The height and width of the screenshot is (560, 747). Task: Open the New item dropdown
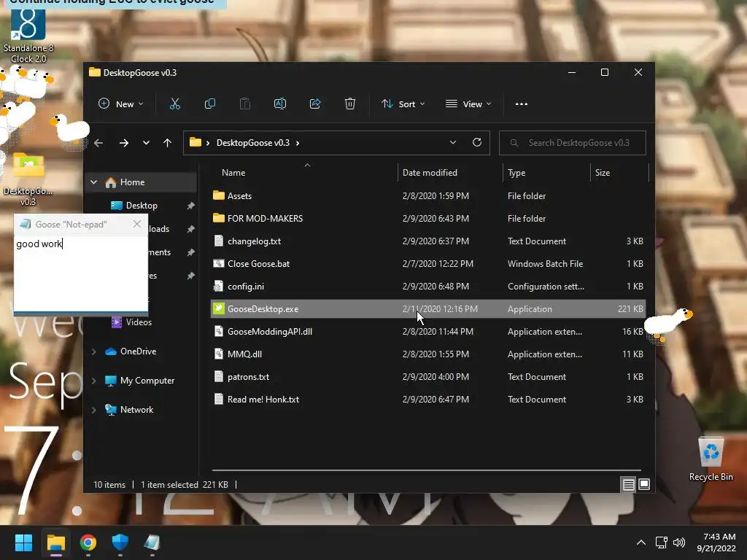tap(120, 104)
